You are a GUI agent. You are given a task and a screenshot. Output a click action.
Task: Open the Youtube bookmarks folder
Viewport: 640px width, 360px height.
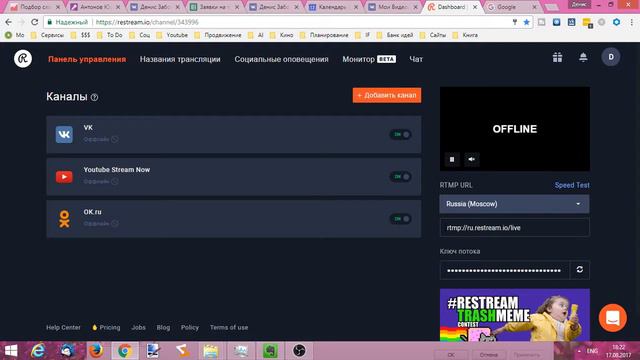(x=172, y=35)
